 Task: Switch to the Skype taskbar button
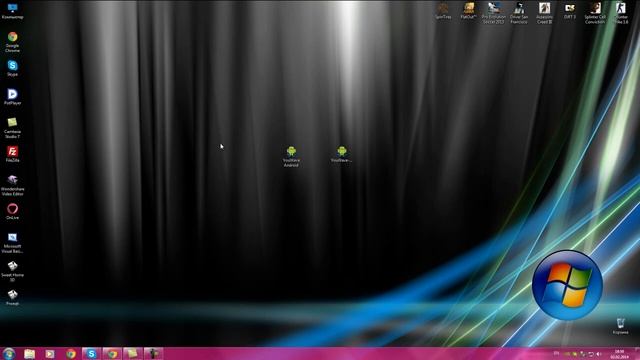[91, 354]
